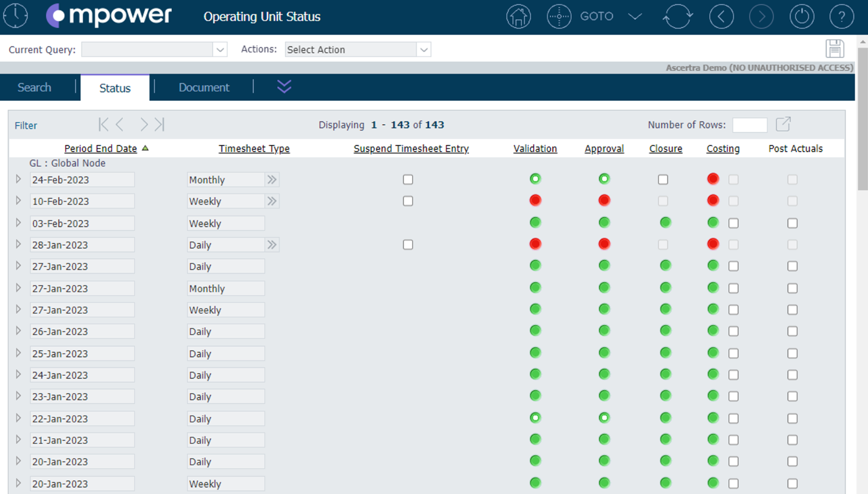Check the Post Actuals box for 03-Feb-2023

click(x=792, y=223)
